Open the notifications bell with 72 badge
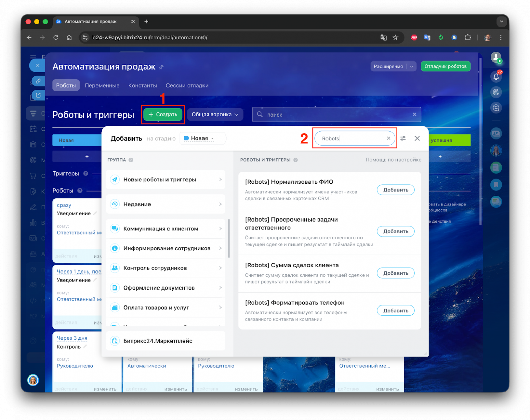530x420 pixels. (496, 76)
